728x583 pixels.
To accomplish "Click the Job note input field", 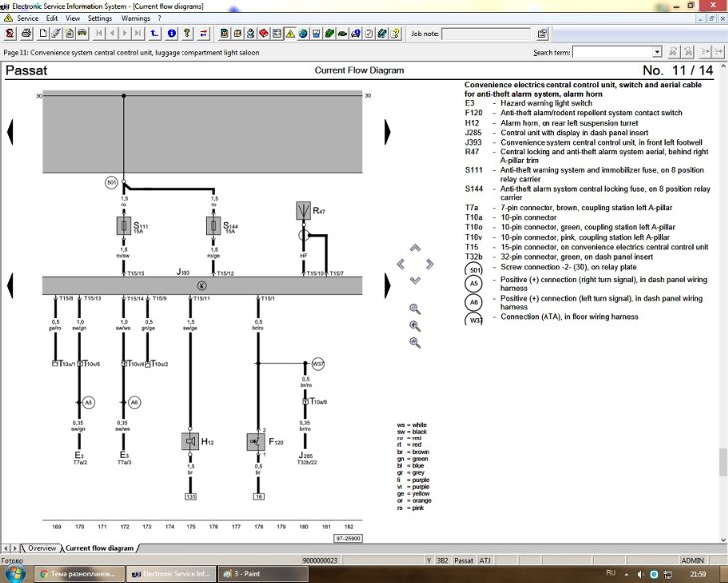I will (486, 34).
